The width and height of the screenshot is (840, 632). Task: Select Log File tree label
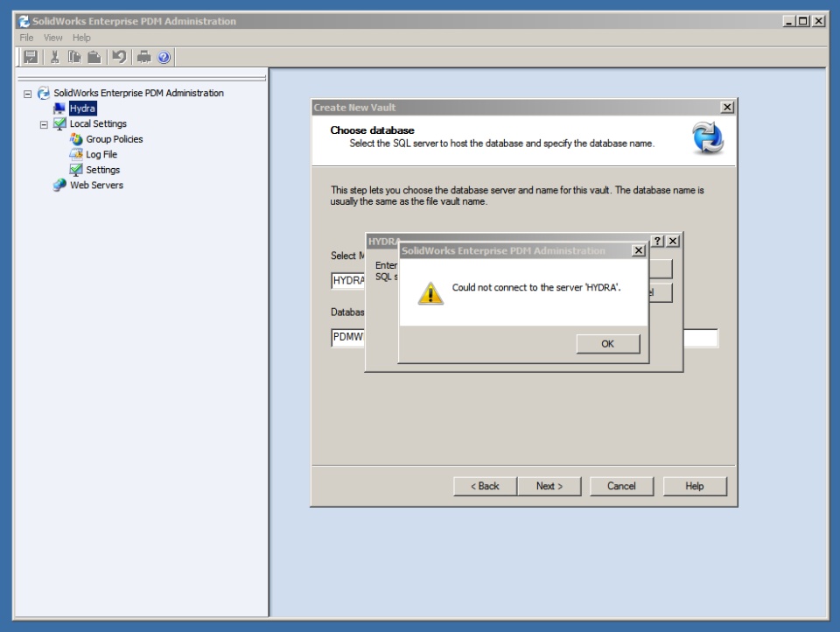(101, 154)
